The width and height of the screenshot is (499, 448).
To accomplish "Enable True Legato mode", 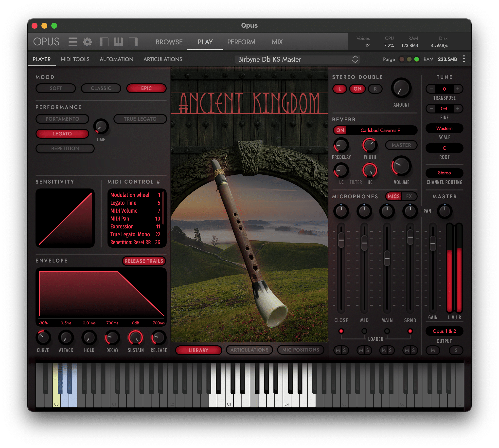I will (140, 119).
